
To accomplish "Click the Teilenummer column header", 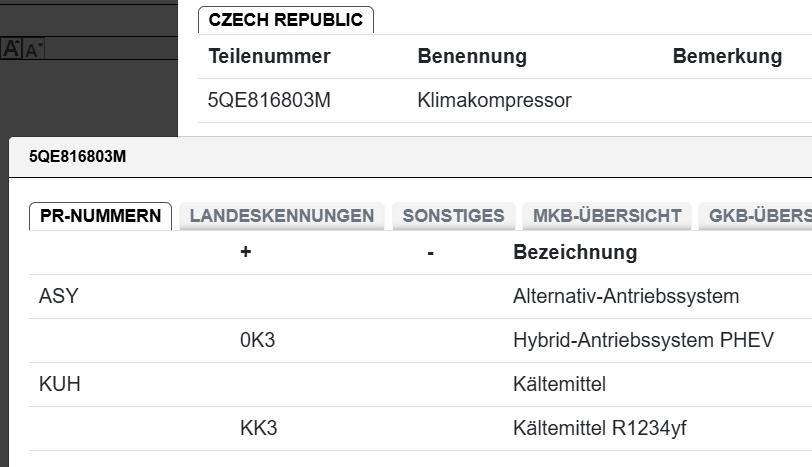I will pyautogui.click(x=269, y=56).
